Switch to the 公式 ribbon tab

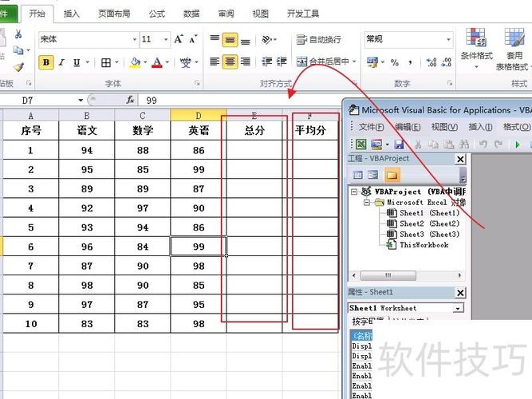tap(157, 14)
